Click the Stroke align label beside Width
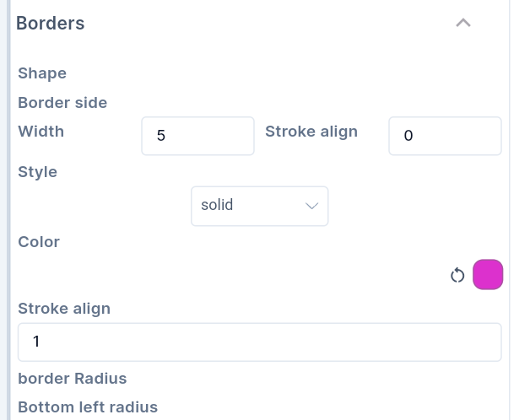This screenshot has width=530, height=420. 311,132
